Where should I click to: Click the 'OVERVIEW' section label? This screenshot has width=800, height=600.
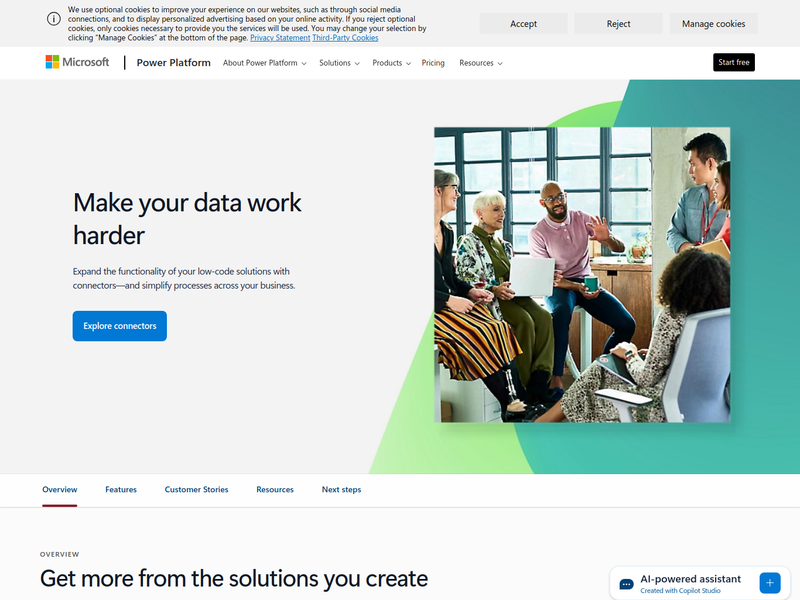[60, 554]
